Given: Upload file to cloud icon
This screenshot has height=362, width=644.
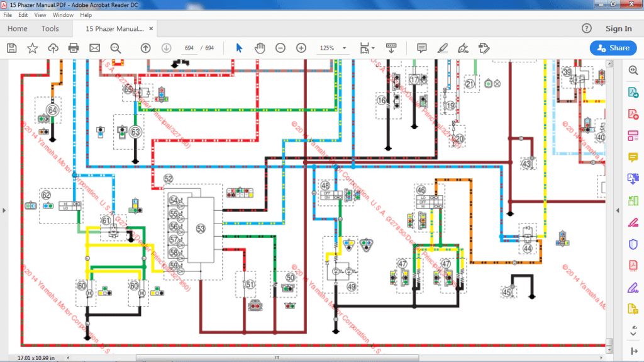Looking at the screenshot, I should pyautogui.click(x=53, y=48).
